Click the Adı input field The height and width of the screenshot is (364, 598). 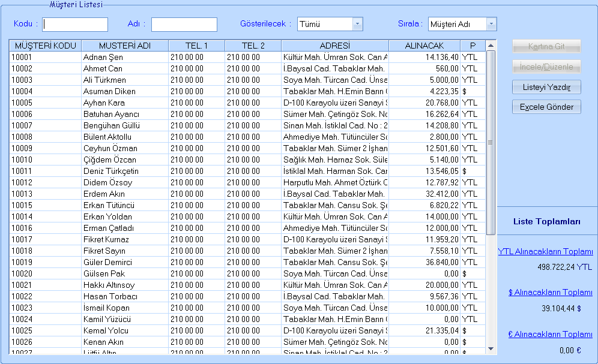[184, 25]
